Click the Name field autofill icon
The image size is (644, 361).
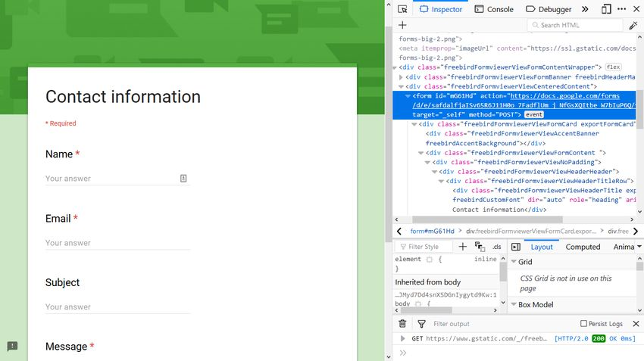pyautogui.click(x=183, y=178)
